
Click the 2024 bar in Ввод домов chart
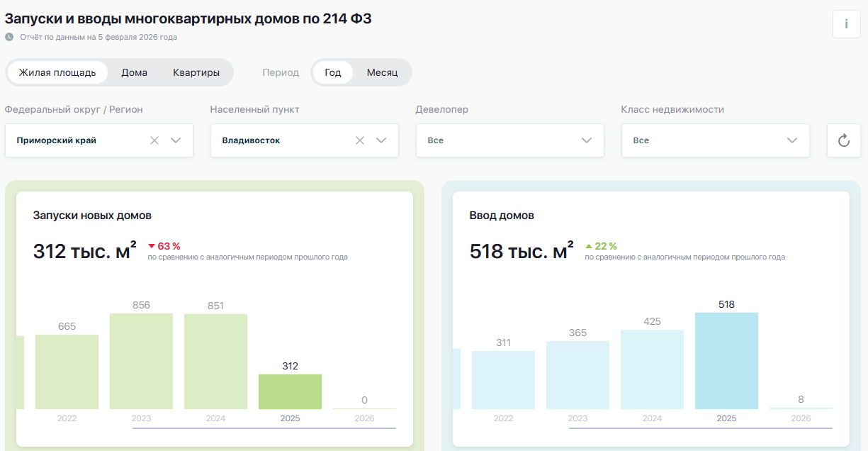(x=652, y=369)
